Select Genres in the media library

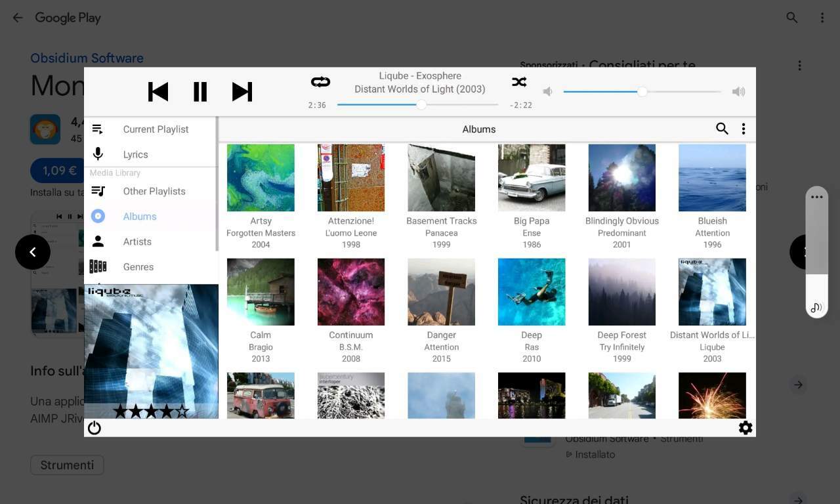(150, 267)
